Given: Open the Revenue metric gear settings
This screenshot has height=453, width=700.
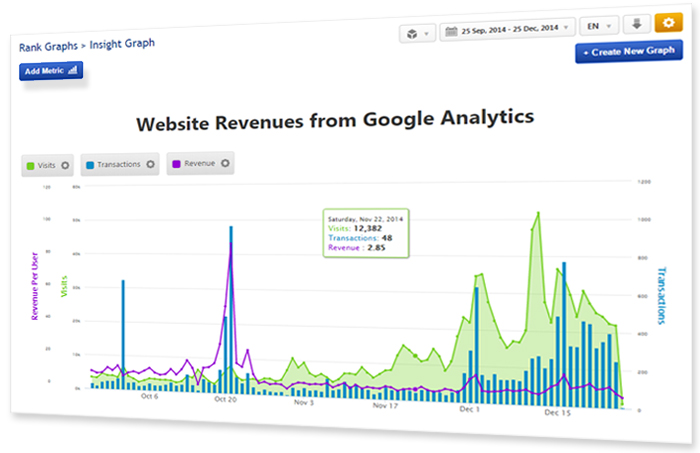Looking at the screenshot, I should pos(225,163).
